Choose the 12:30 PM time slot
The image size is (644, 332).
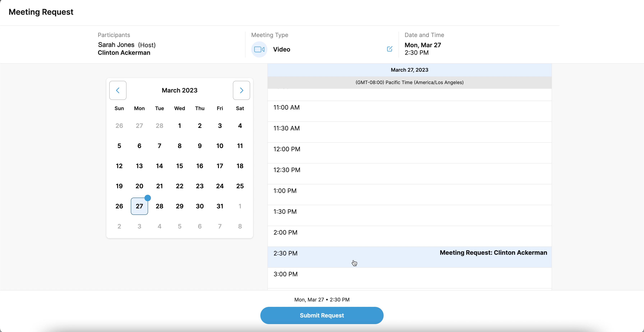409,174
